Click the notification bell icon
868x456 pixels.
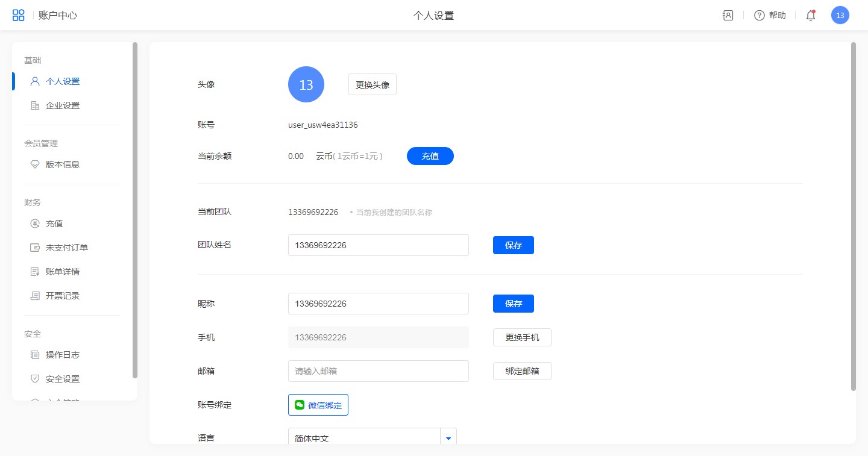pyautogui.click(x=811, y=16)
